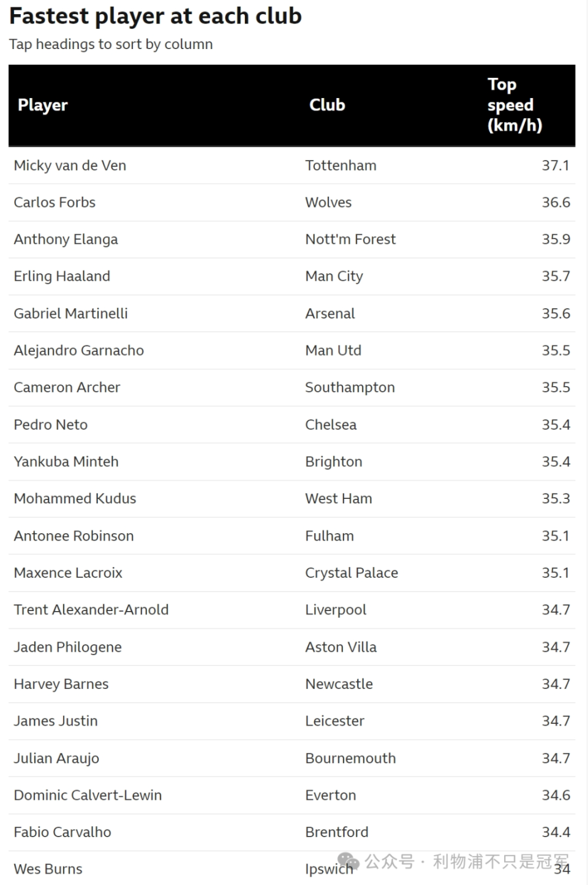Select Anthony Elanga in the table

(x=66, y=240)
